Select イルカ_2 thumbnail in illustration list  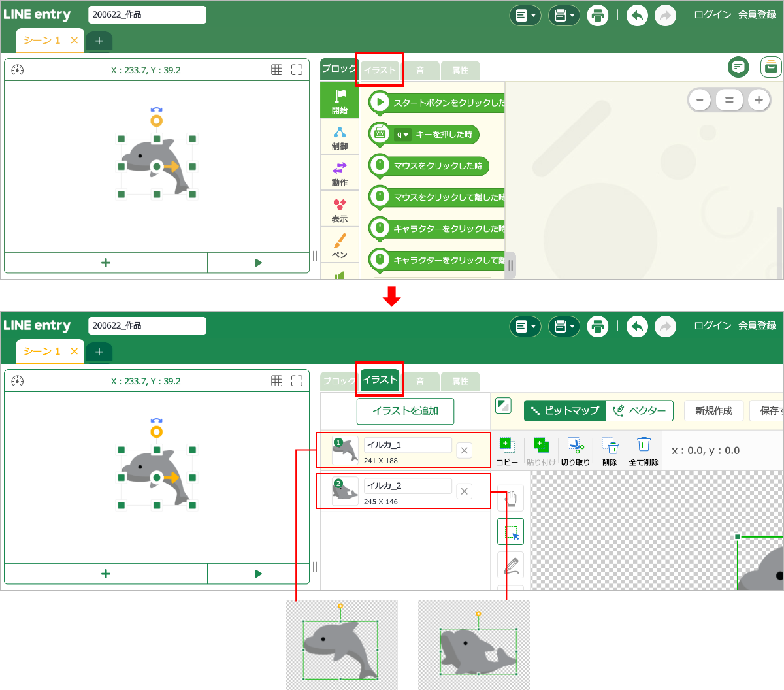345,491
